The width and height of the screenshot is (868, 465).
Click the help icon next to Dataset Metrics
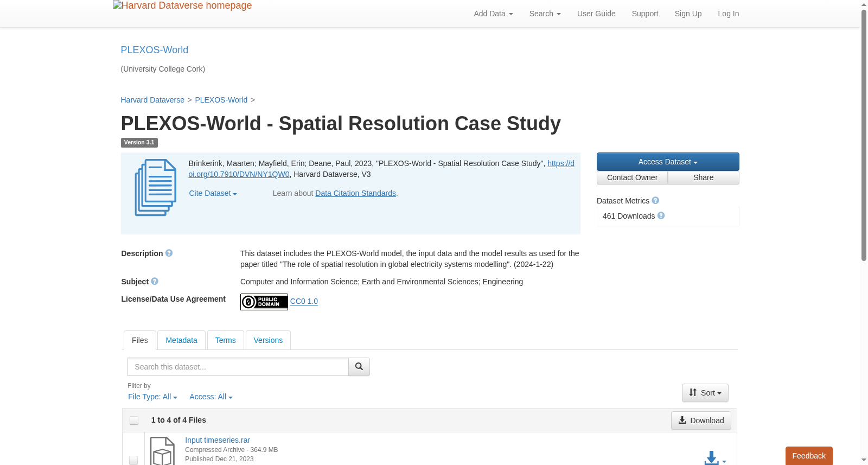pyautogui.click(x=655, y=201)
